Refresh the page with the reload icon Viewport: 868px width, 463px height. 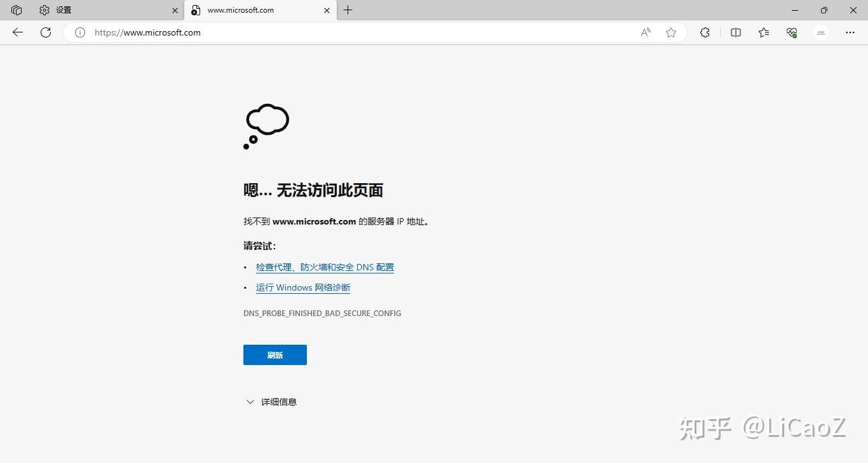click(45, 32)
